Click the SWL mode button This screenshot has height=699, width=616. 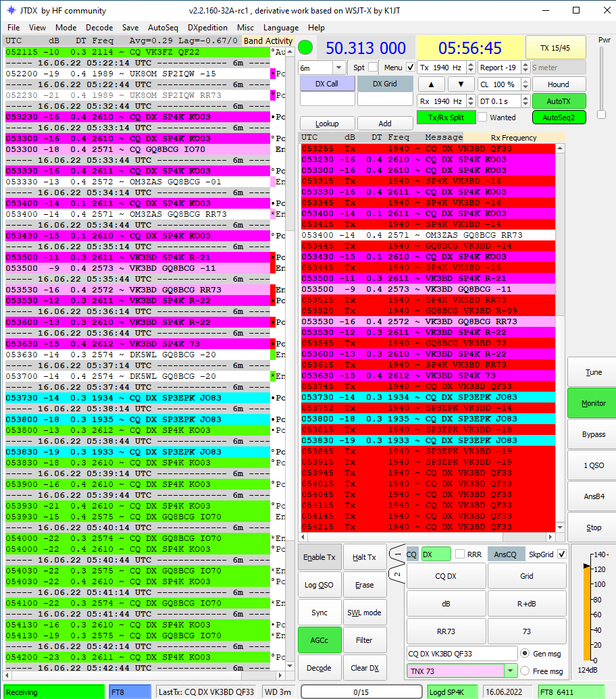pos(364,613)
